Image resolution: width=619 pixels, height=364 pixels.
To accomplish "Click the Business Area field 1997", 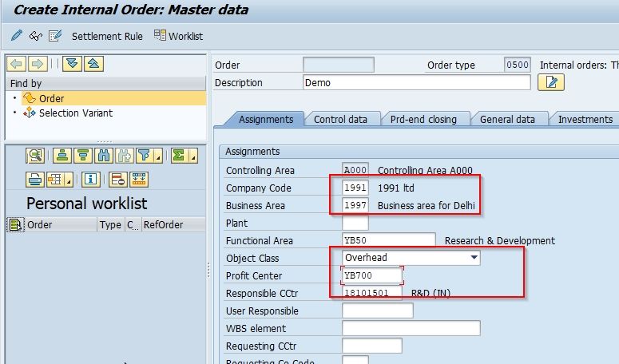I will pos(355,205).
